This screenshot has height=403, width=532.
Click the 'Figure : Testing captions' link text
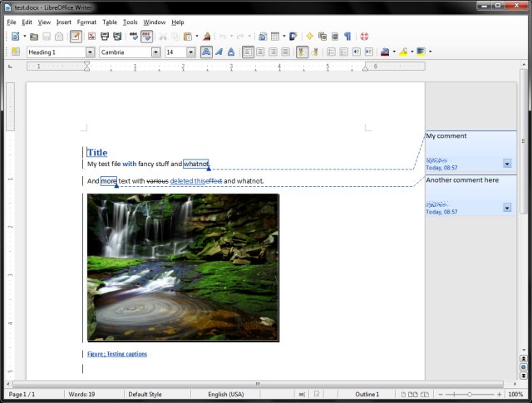[x=117, y=354]
